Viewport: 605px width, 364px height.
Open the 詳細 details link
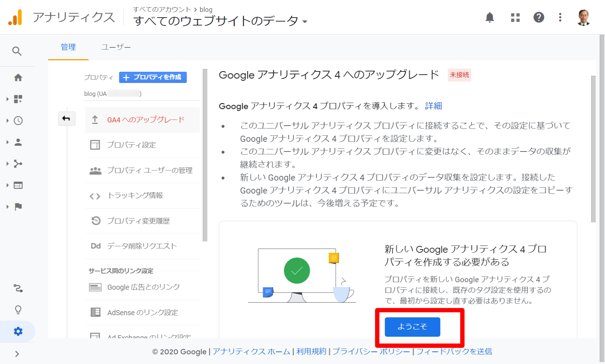tap(434, 106)
